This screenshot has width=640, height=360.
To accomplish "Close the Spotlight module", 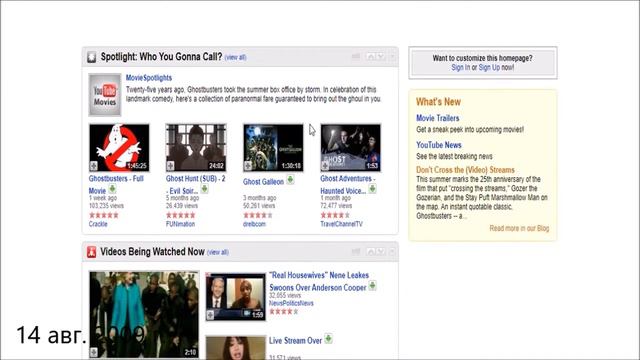I will pyautogui.click(x=392, y=57).
